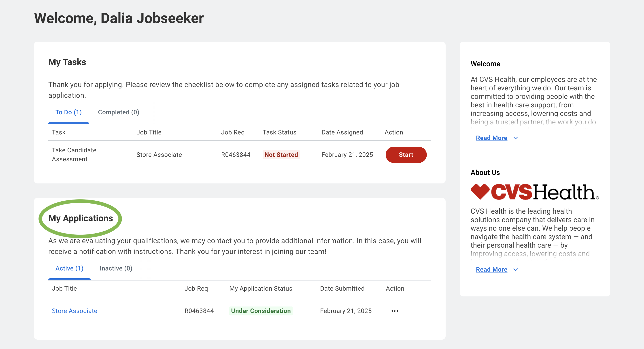Open the three-dot actions menu for Store Associate

coord(395,311)
